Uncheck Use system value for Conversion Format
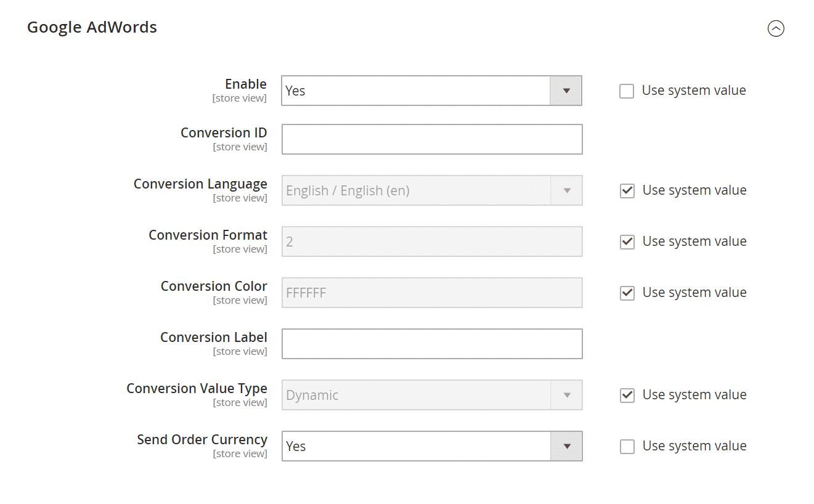Image resolution: width=814 pixels, height=504 pixels. pos(627,242)
